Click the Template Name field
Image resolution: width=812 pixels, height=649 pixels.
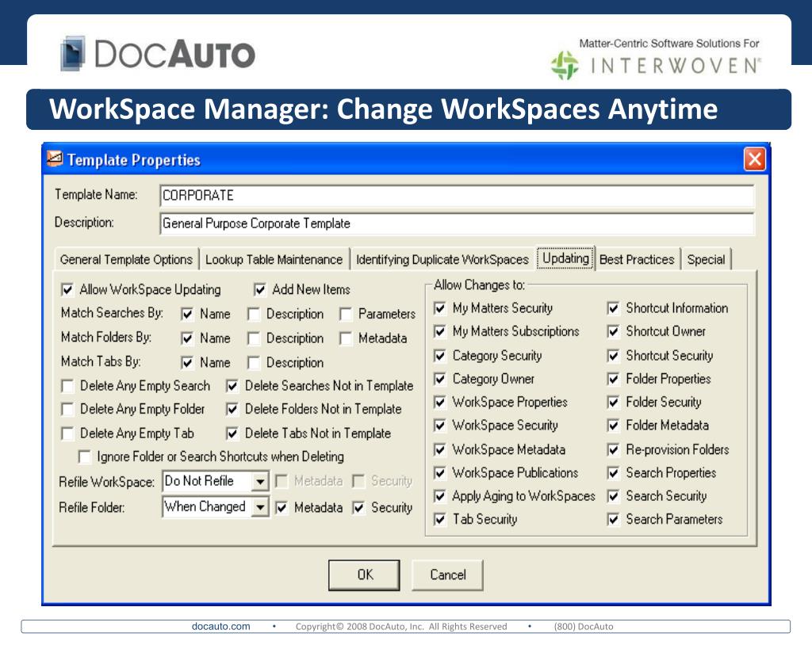[x=457, y=196]
